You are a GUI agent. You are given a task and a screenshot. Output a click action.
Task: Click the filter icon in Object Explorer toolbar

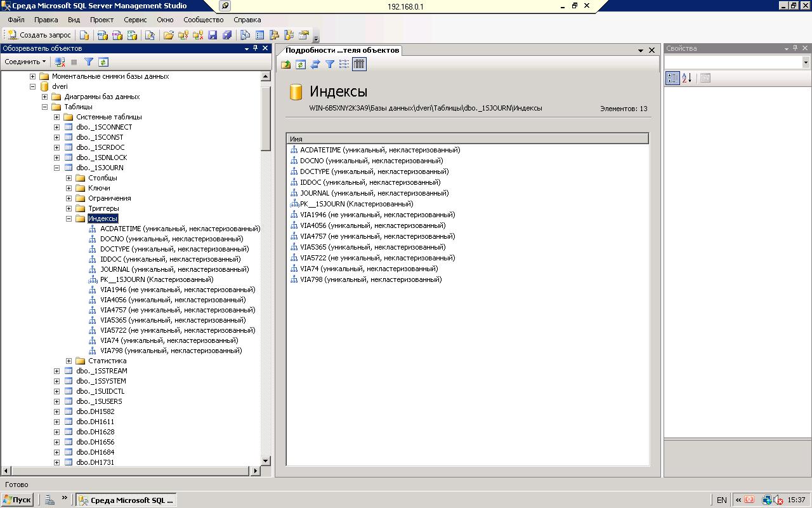pos(89,62)
